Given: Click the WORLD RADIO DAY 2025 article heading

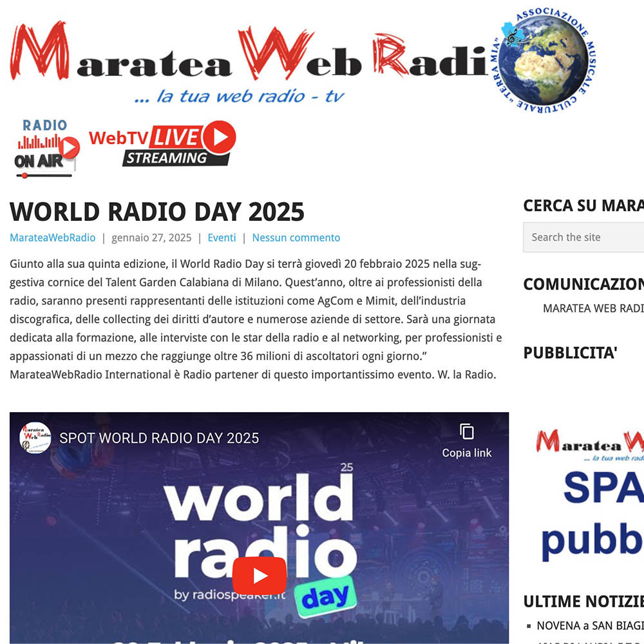Looking at the screenshot, I should tap(157, 212).
